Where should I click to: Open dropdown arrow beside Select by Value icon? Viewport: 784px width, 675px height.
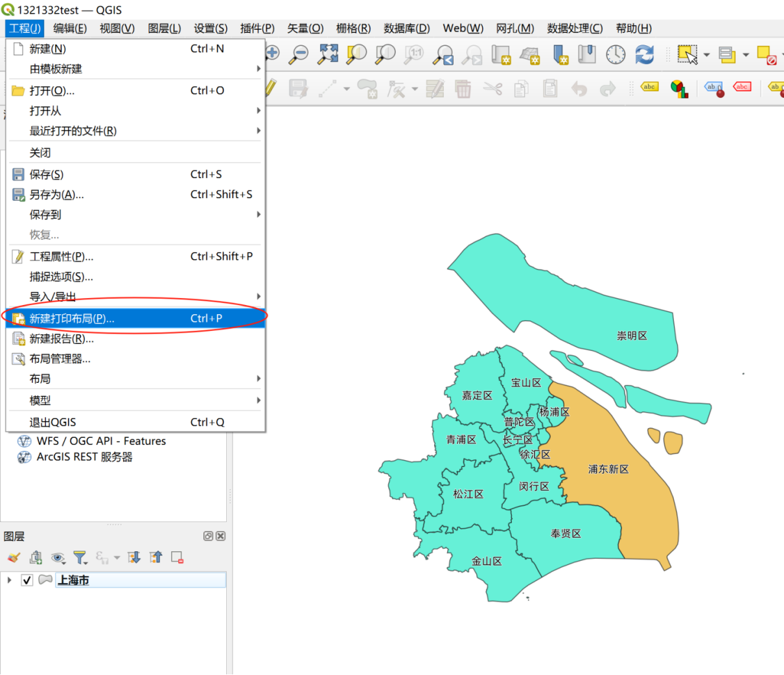(746, 55)
